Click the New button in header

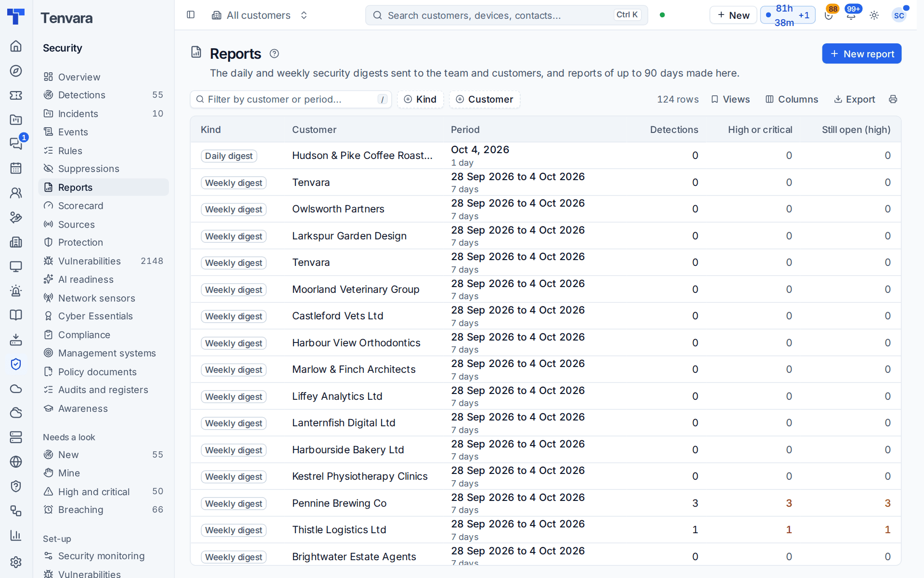[733, 15]
